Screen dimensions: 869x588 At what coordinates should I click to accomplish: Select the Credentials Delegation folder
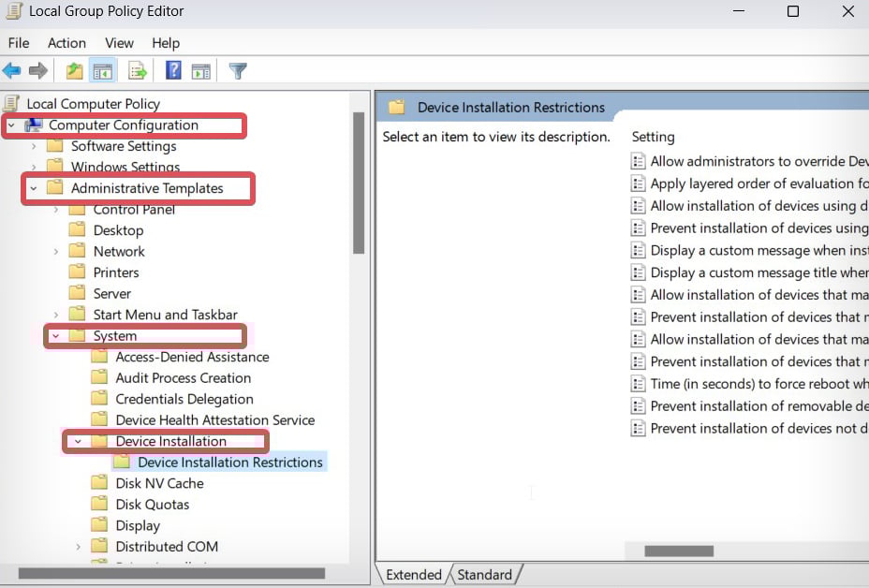point(184,399)
